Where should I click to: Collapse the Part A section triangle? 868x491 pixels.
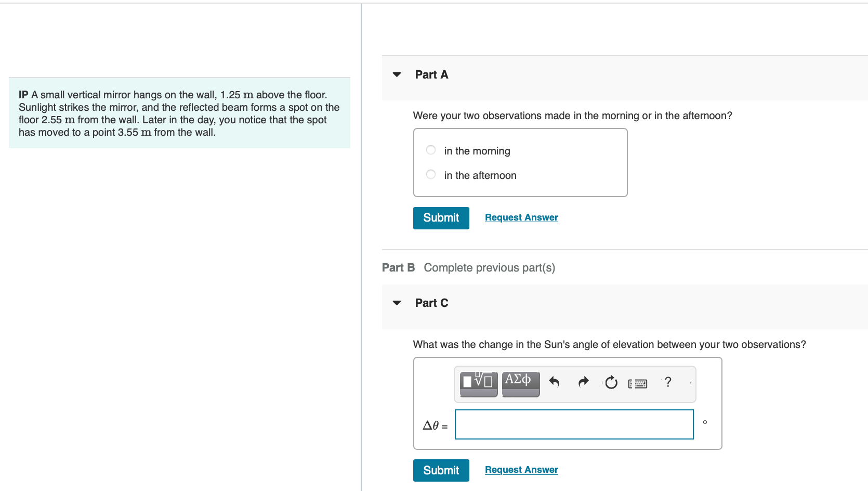click(397, 75)
